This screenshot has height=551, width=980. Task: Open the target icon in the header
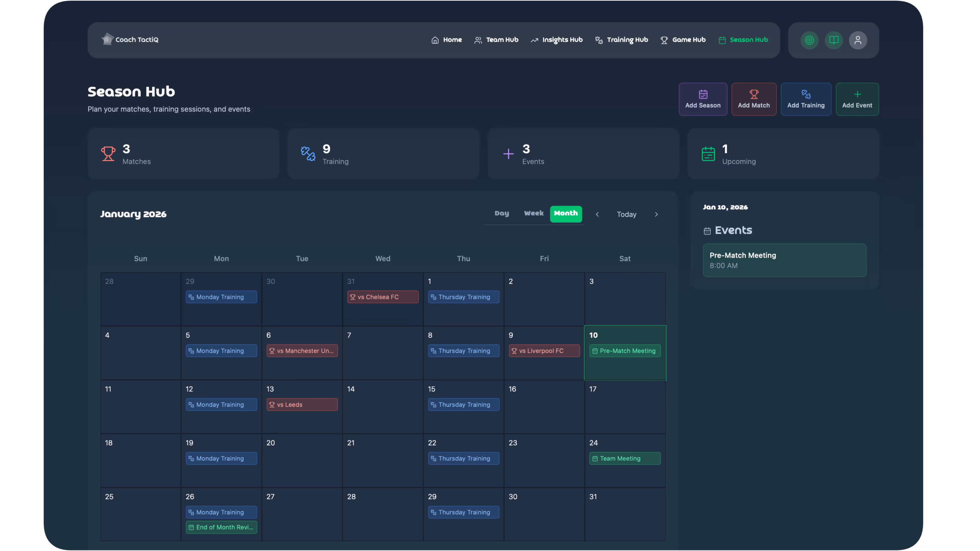coord(809,40)
